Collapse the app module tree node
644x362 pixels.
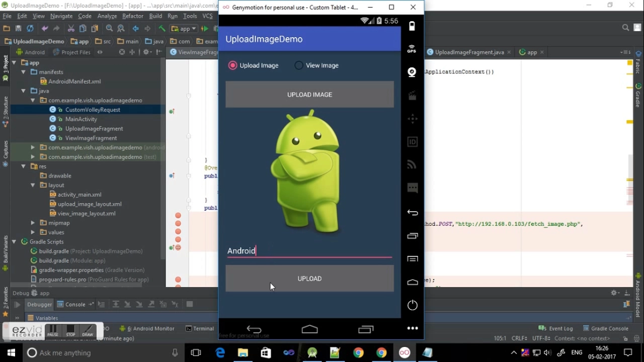click(x=14, y=63)
